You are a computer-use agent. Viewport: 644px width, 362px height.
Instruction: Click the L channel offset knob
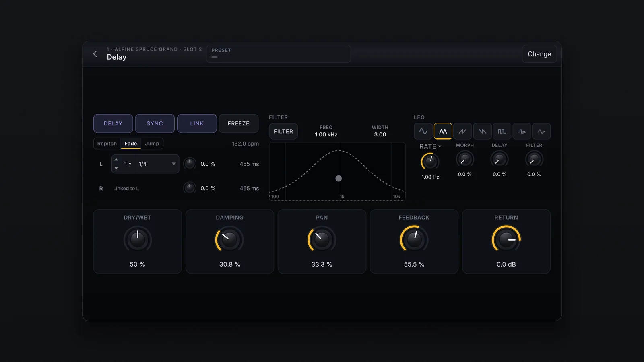pos(190,164)
